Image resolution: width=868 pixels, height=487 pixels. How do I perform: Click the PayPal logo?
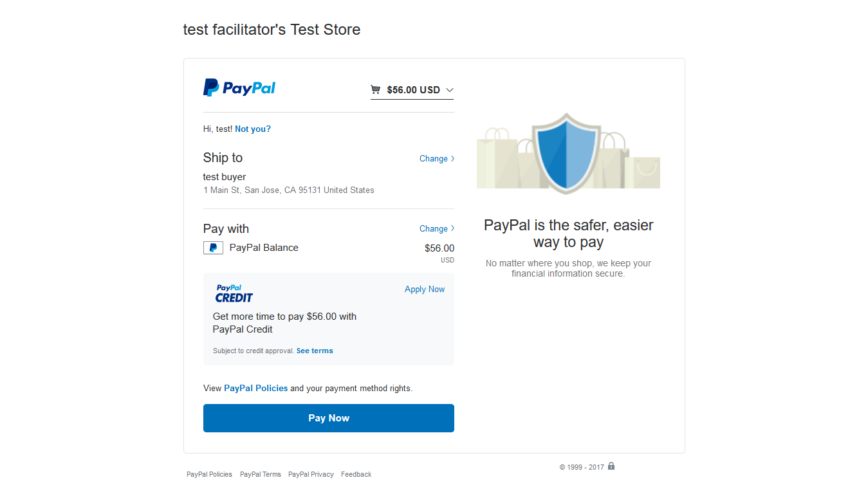coord(239,87)
